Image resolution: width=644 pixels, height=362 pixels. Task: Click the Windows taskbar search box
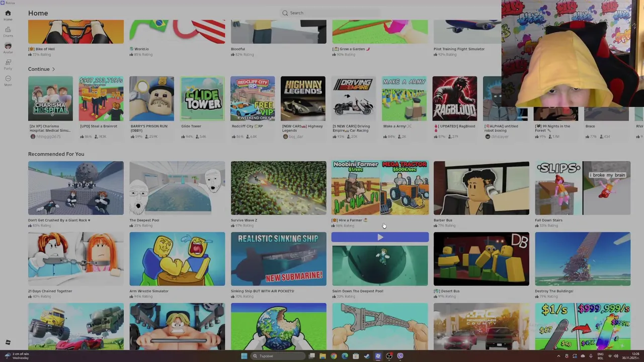click(x=278, y=356)
